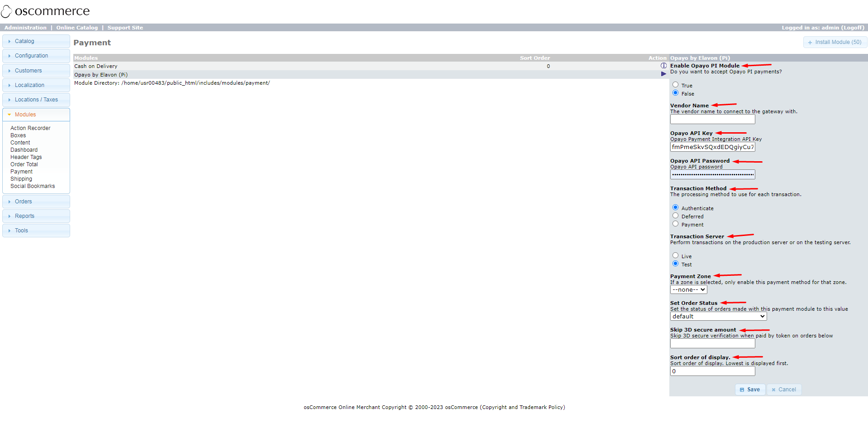This screenshot has height=438, width=868.
Task: Click the Logoff link
Action: 853,28
